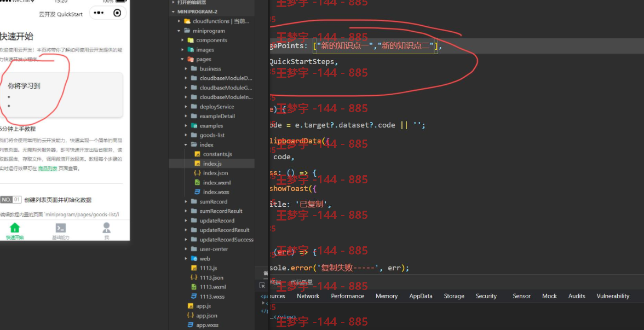The height and width of the screenshot is (330, 644).
Task: Click the 1113.json braces icon
Action: coord(194,277)
